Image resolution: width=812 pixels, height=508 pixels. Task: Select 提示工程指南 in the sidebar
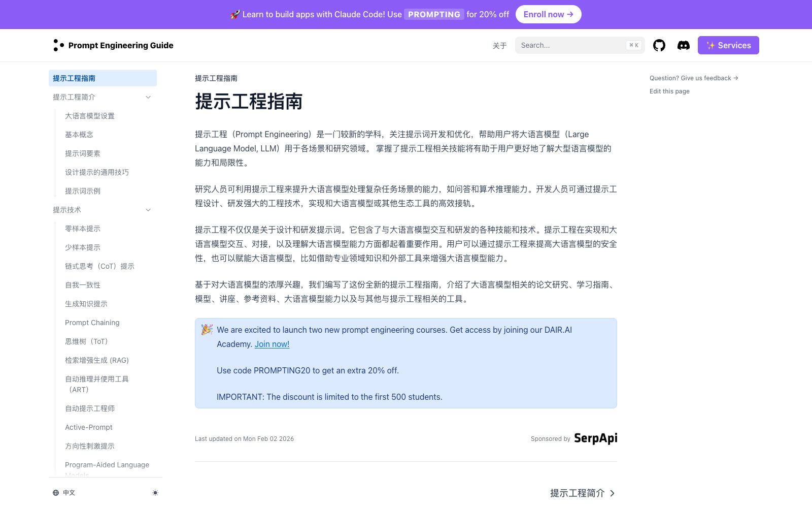point(103,78)
